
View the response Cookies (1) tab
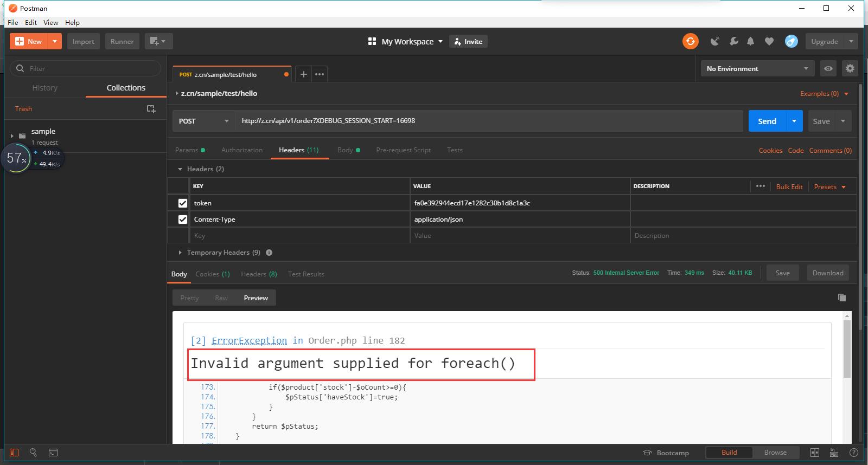[213, 274]
